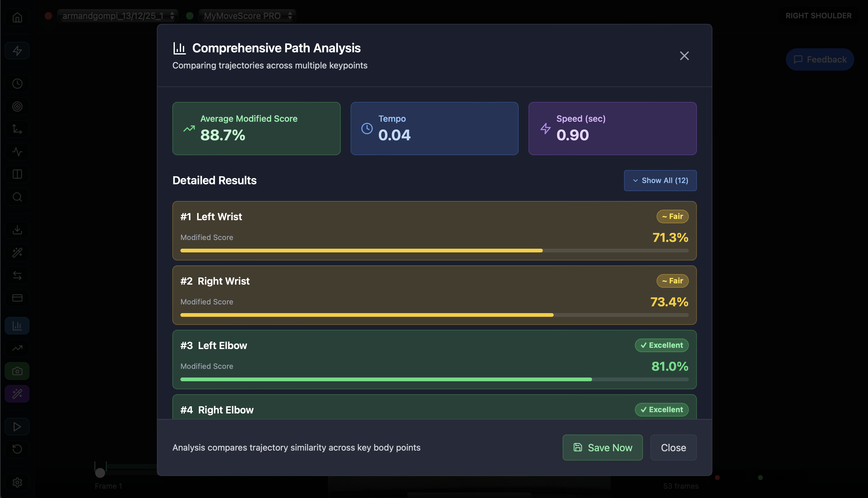Open the history clock tool
This screenshot has width=868, height=498.
(x=17, y=83)
